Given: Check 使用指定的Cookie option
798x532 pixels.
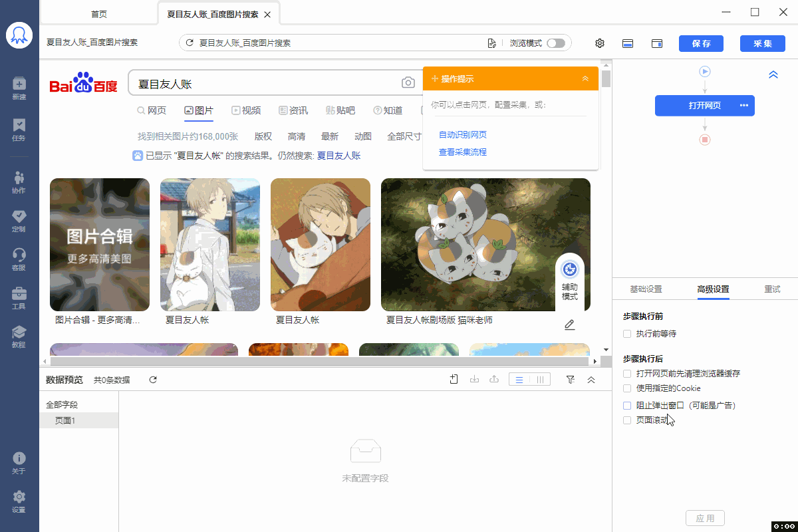Looking at the screenshot, I should click(x=627, y=388).
